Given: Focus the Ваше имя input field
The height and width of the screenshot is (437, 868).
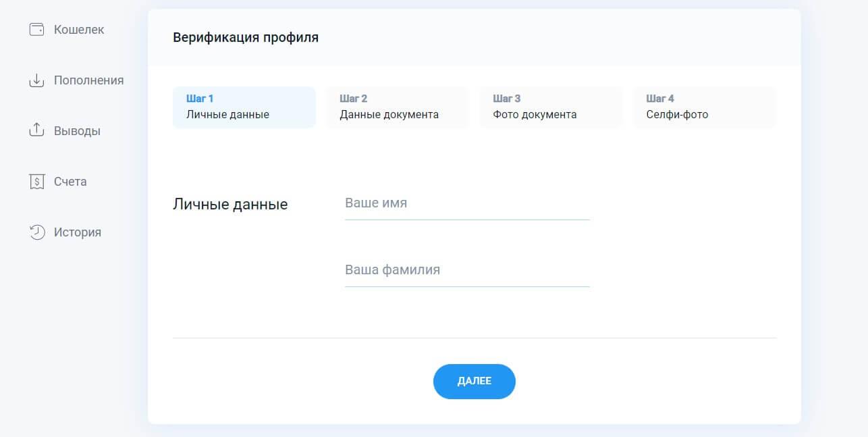Looking at the screenshot, I should click(467, 204).
